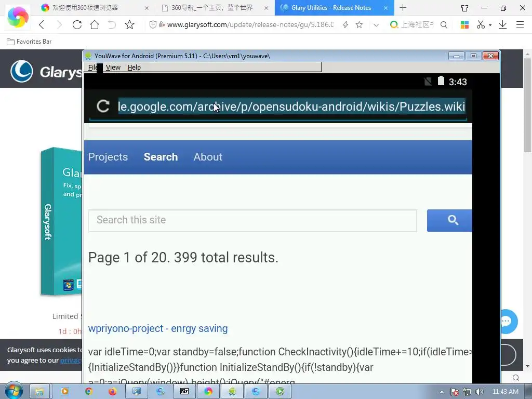This screenshot has width=532, height=399.
Task: Open the taskbar clock showing 11:43 AM
Action: pyautogui.click(x=506, y=392)
